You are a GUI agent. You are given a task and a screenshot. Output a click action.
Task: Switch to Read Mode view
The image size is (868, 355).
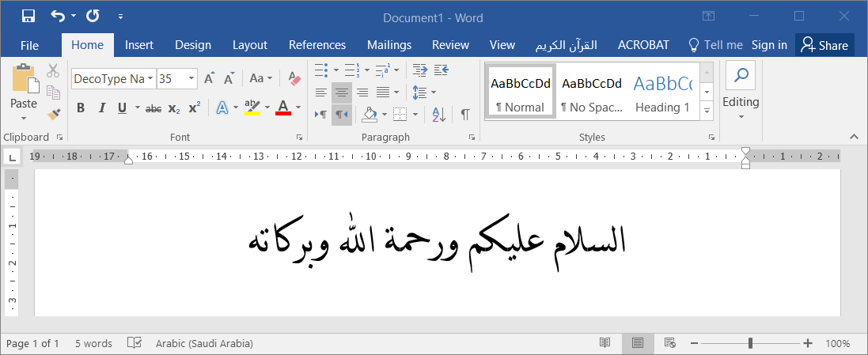tap(605, 343)
